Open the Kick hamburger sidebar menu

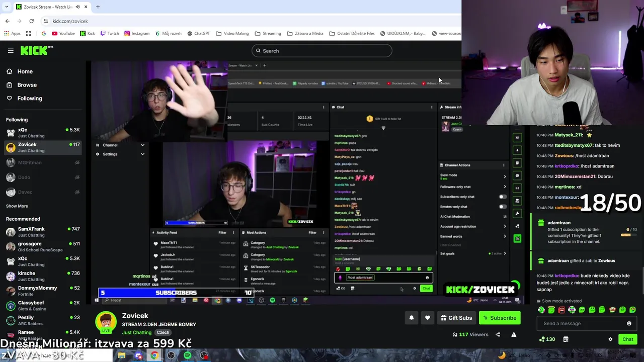[11, 51]
